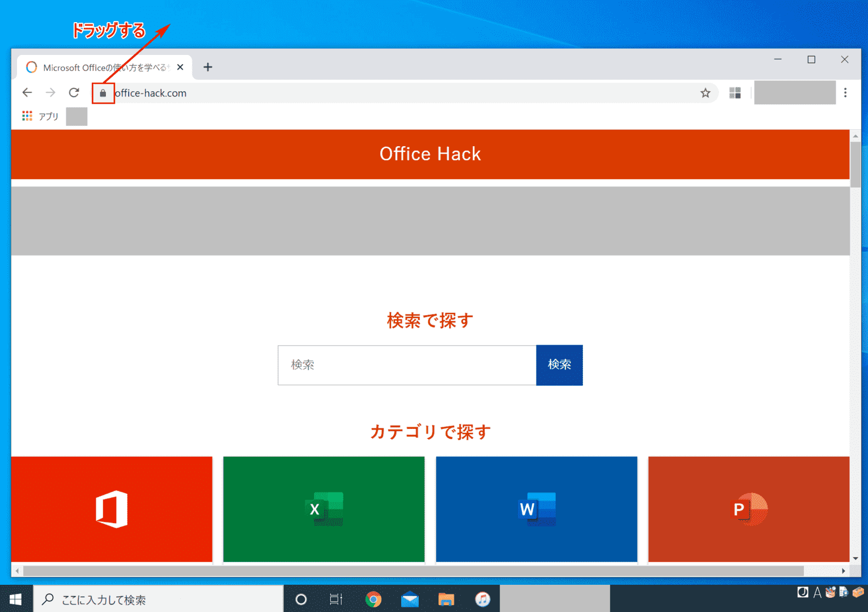Click the 検索 text input field
The width and height of the screenshot is (868, 612).
(x=407, y=365)
